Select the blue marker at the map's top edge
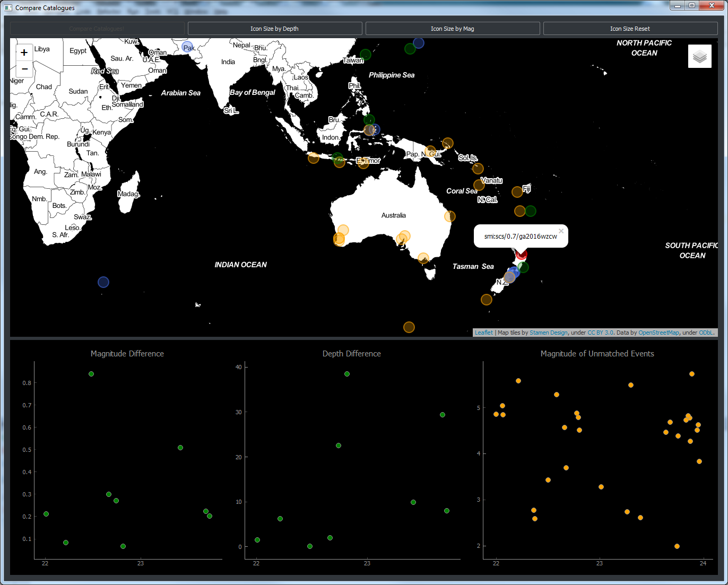Image resolution: width=728 pixels, height=585 pixels. (419, 43)
